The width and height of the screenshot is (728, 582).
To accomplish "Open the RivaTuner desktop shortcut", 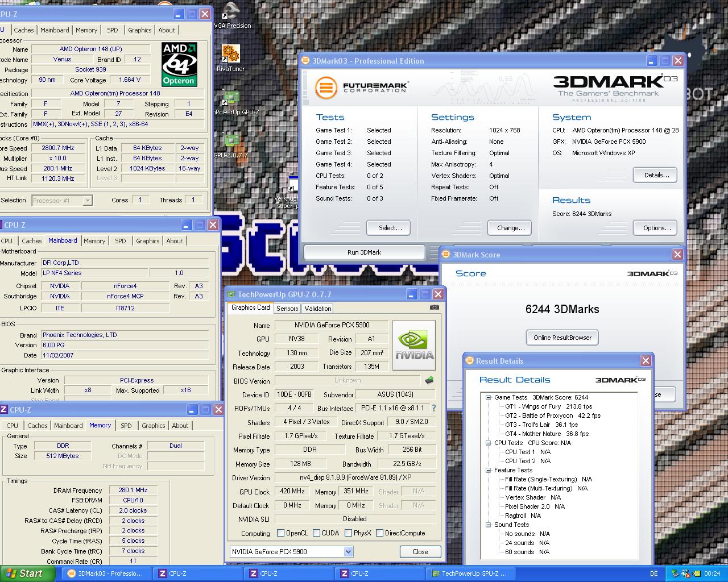I will click(x=230, y=58).
